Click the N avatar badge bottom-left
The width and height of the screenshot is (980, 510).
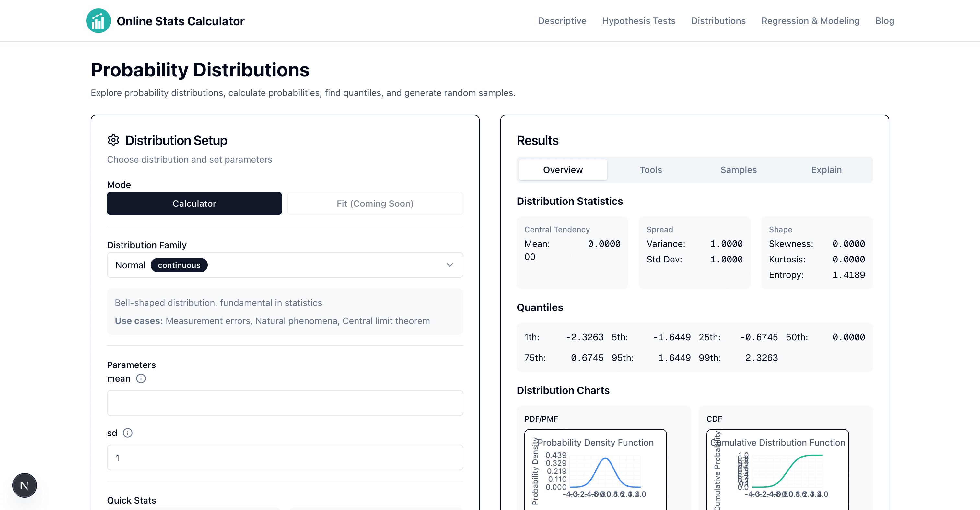point(24,485)
